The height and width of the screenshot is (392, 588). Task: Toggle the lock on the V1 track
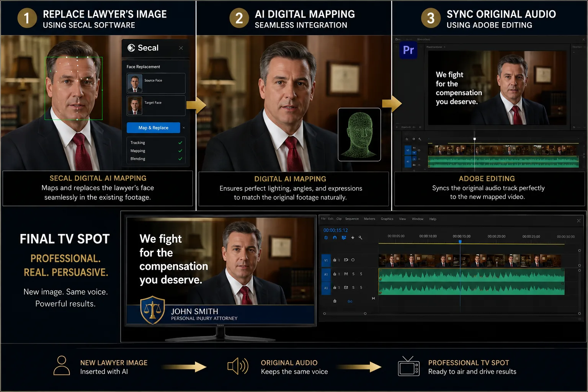pyautogui.click(x=335, y=260)
